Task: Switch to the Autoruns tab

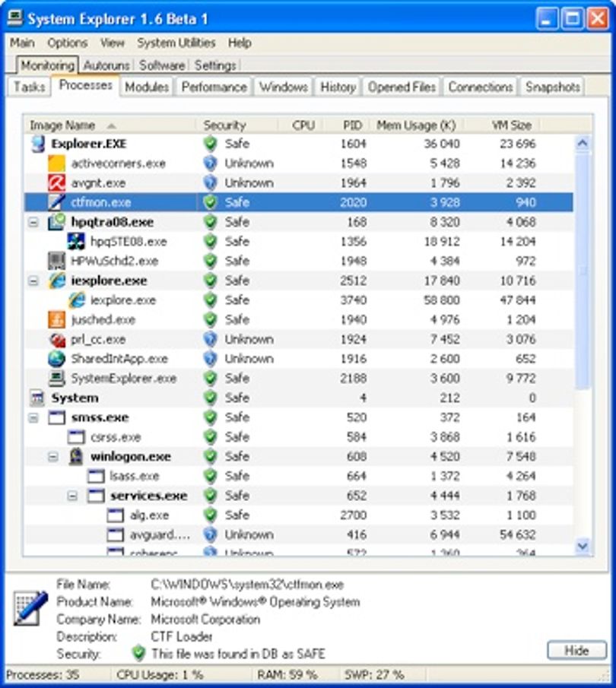Action: pyautogui.click(x=106, y=65)
